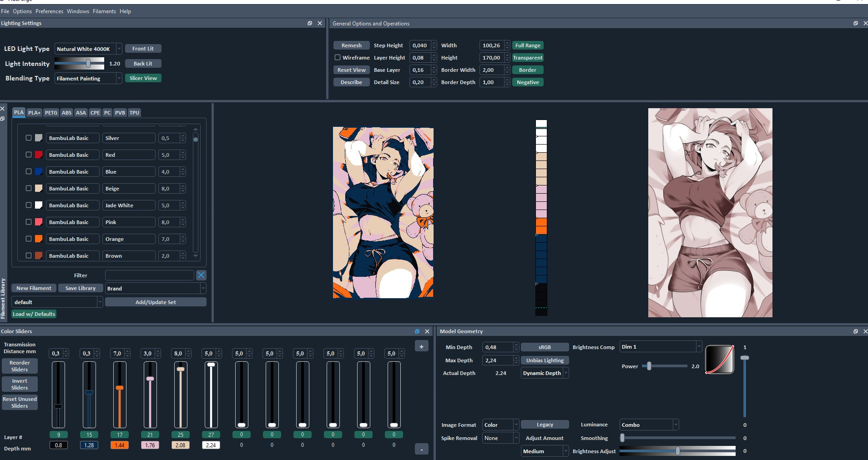Float the Color Sliders panel
Image resolution: width=868 pixels, height=460 pixels.
pyautogui.click(x=417, y=331)
